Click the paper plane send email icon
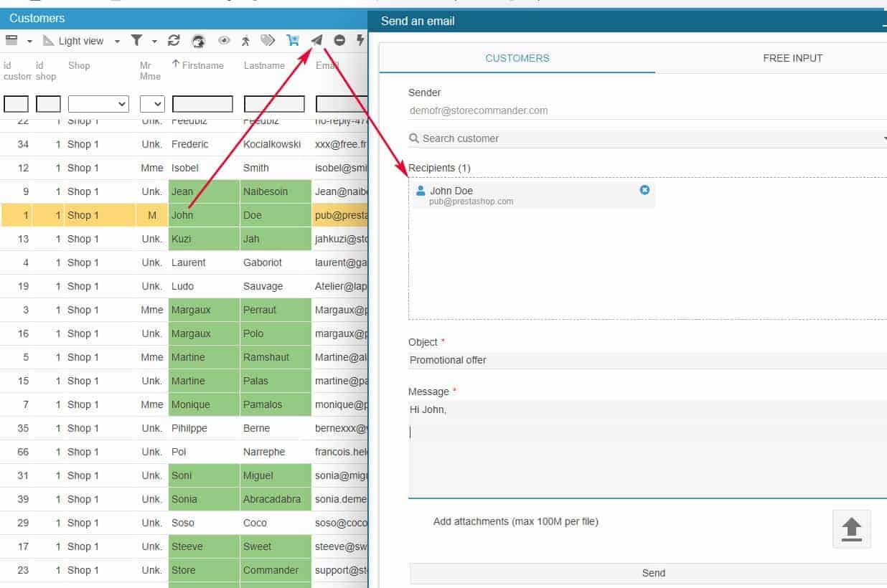Viewport: 887px width, 588px height. tap(316, 40)
